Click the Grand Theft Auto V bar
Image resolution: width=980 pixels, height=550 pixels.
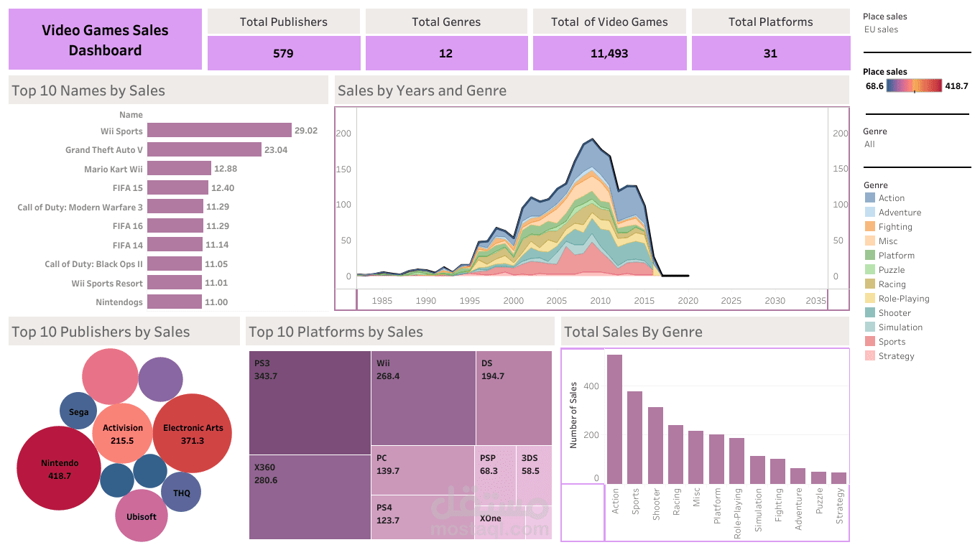[204, 149]
